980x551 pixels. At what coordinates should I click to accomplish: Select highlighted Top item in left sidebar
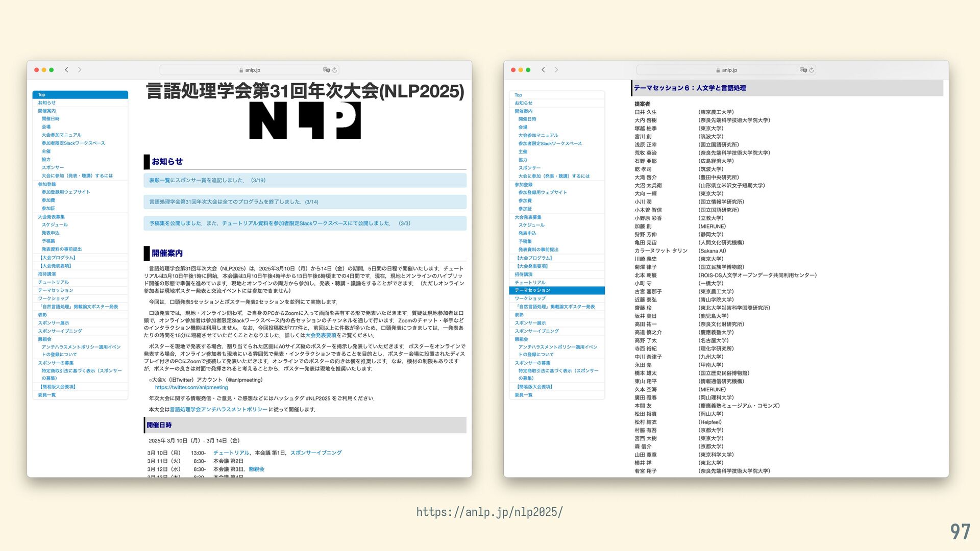[80, 95]
